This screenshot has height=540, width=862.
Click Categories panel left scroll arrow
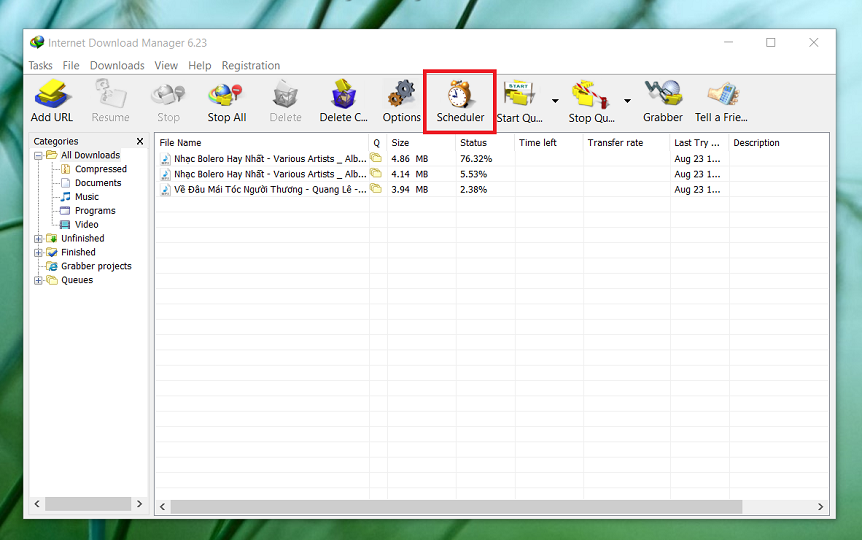pos(37,504)
